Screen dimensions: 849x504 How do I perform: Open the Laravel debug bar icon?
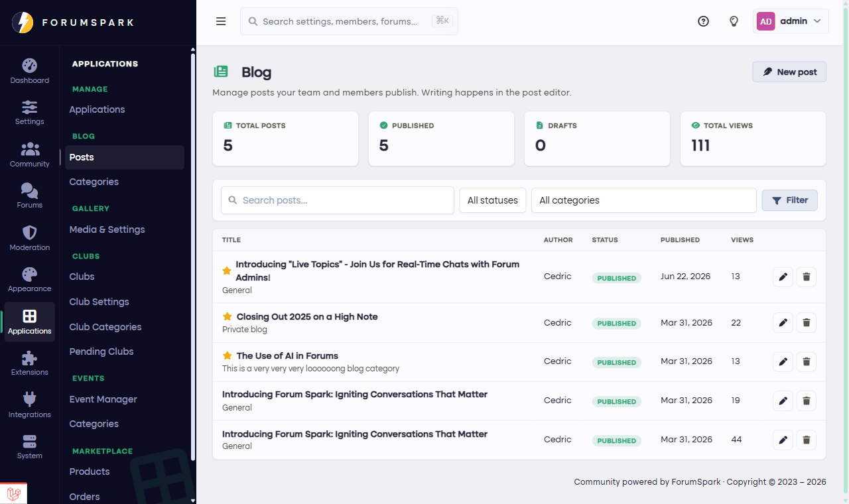13,493
